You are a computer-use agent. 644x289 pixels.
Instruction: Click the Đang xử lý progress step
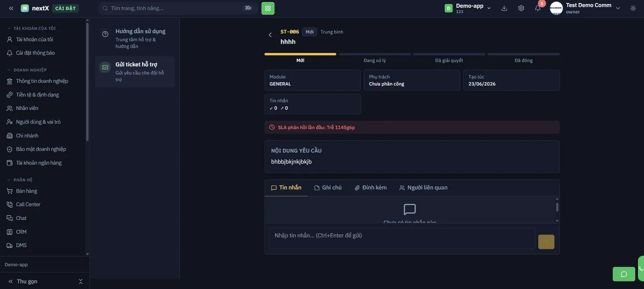click(x=375, y=58)
